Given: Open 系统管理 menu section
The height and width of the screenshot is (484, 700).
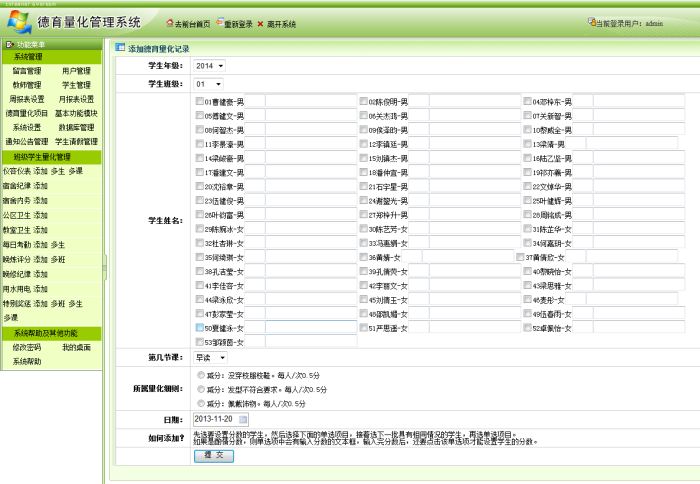Looking at the screenshot, I should [x=28, y=58].
